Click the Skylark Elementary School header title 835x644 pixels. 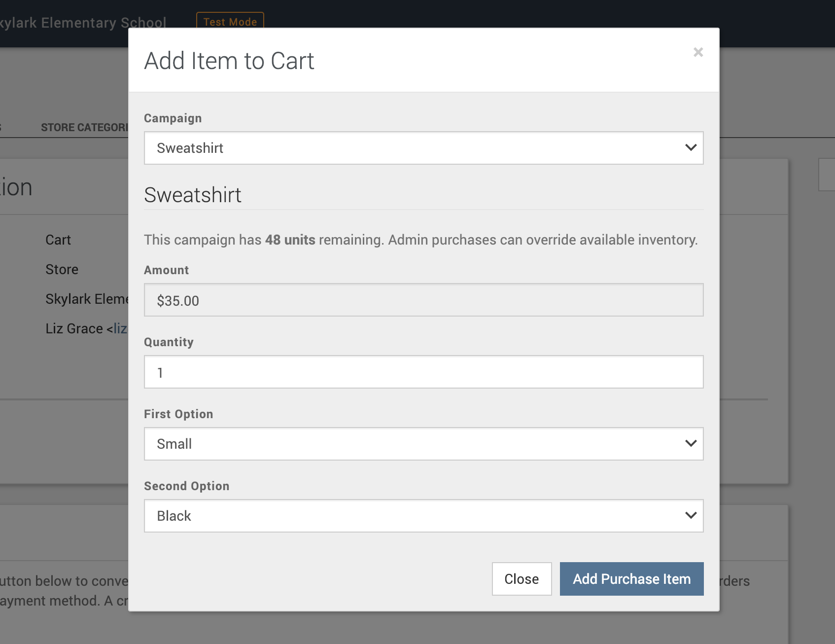click(x=83, y=23)
